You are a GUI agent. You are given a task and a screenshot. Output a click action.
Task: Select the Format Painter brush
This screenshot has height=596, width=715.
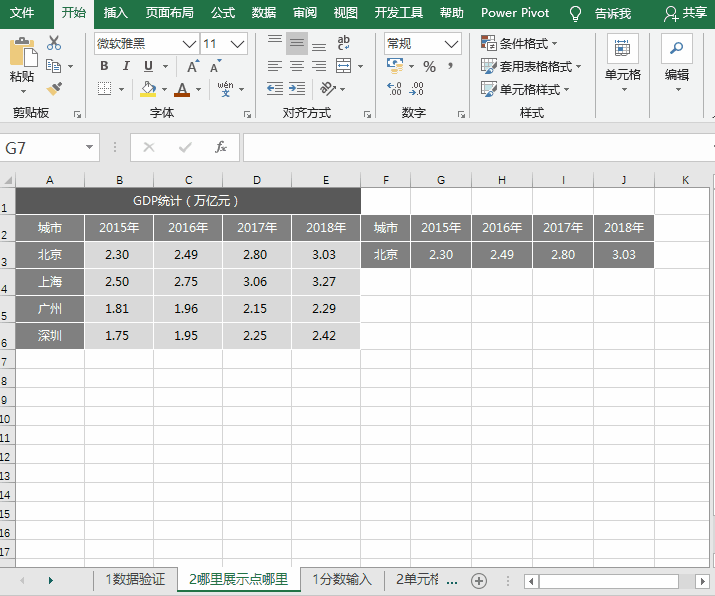tap(54, 88)
